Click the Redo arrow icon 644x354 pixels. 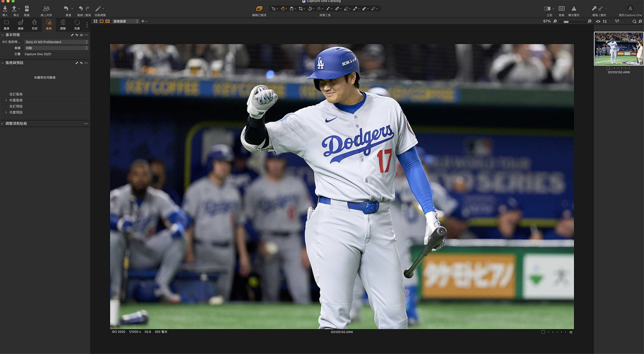[x=88, y=9]
